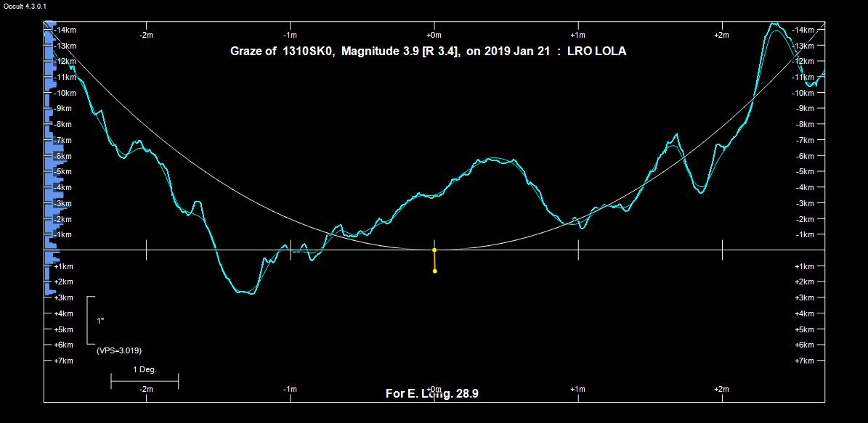
Task: Click the "-10km" label on the right axis
Action: (x=804, y=93)
